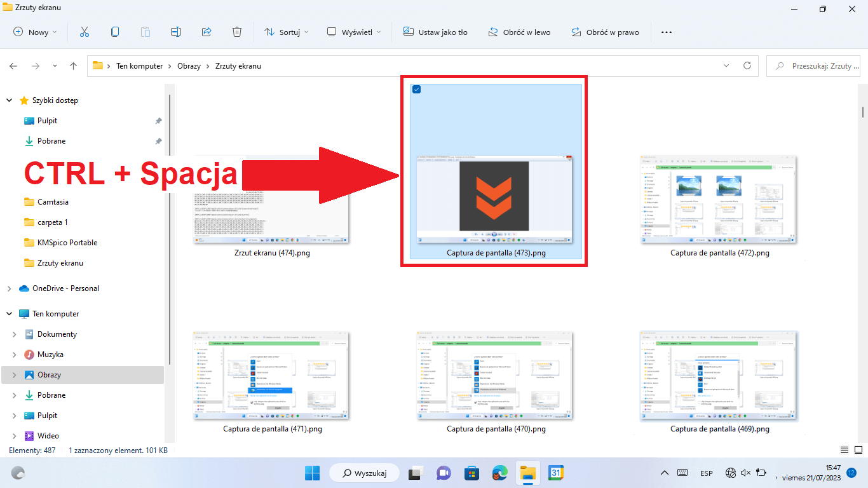Click the Cut scissors icon

[85, 32]
